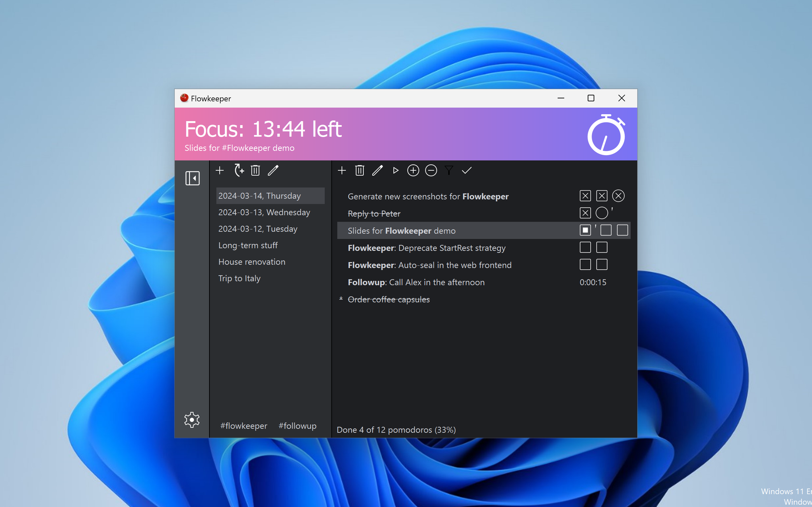
Task: Select Auto-seal in the web frontend item
Action: click(429, 265)
